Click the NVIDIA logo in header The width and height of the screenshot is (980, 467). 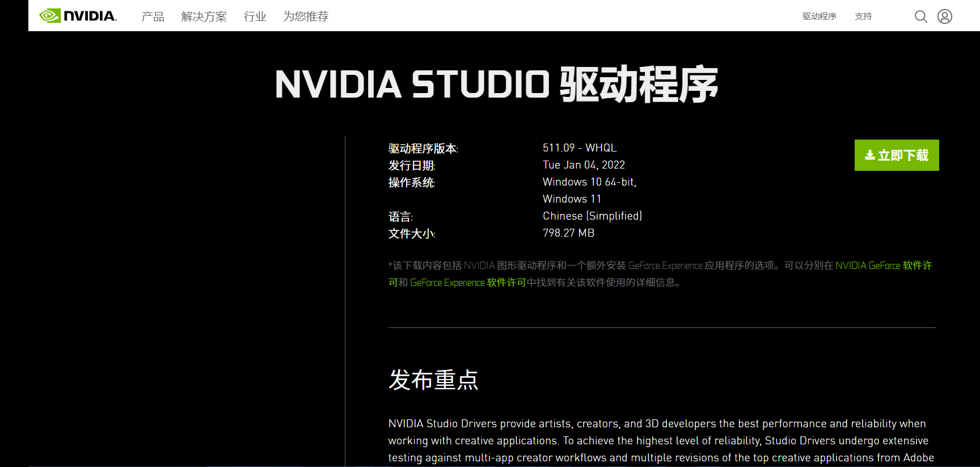(78, 16)
